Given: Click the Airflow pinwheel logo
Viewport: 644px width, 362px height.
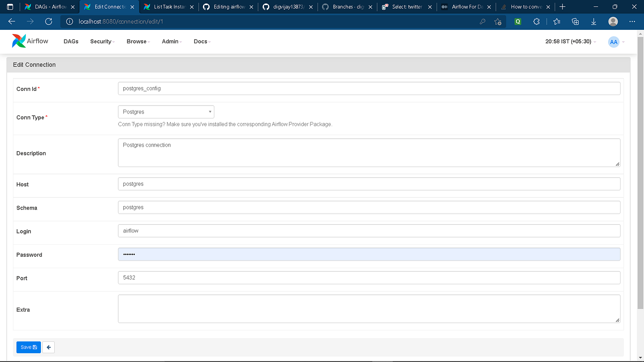Looking at the screenshot, I should 19,41.
